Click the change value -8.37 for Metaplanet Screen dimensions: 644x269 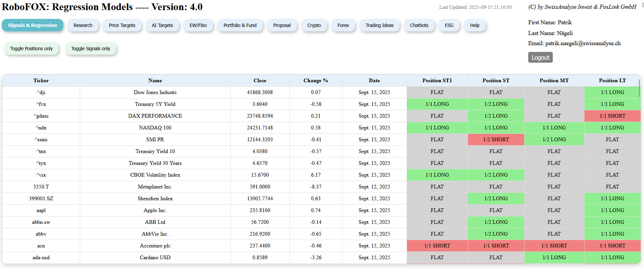pos(316,187)
